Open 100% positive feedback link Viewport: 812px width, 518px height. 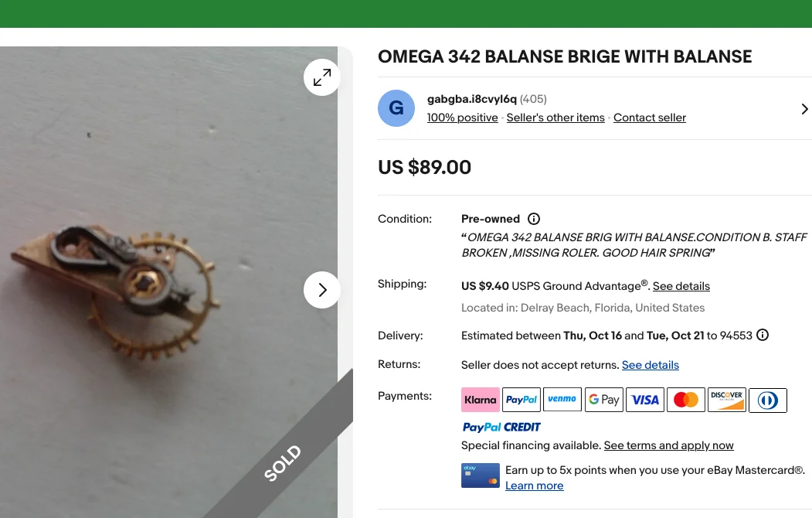pyautogui.click(x=462, y=118)
